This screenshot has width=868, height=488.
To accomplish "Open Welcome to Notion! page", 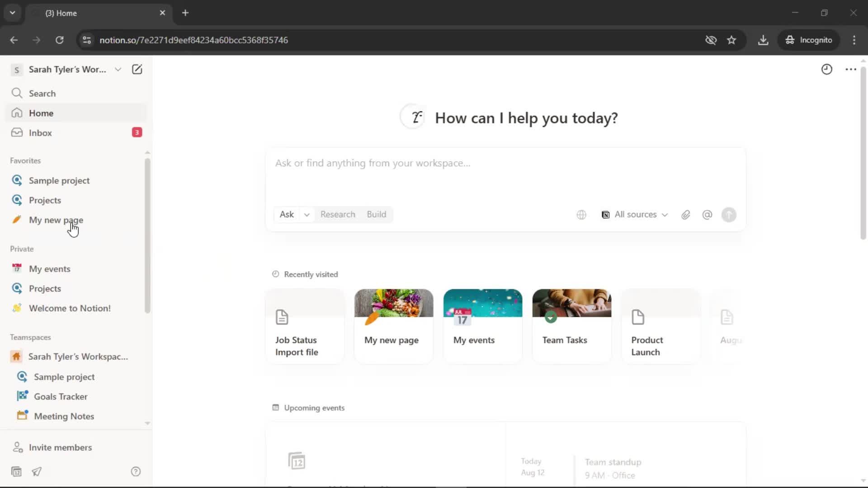I will pos(76,308).
